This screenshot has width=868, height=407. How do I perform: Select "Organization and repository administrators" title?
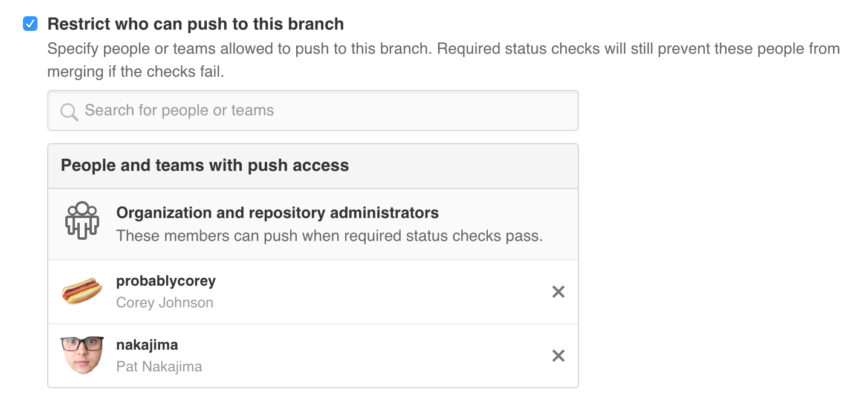(277, 213)
